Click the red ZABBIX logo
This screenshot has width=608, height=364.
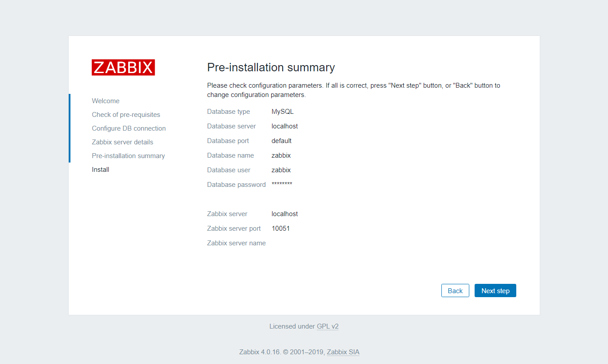coord(123,67)
